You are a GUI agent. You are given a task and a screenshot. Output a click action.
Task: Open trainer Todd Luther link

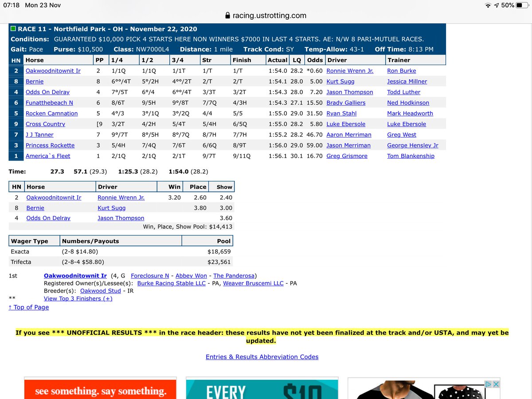coord(404,92)
